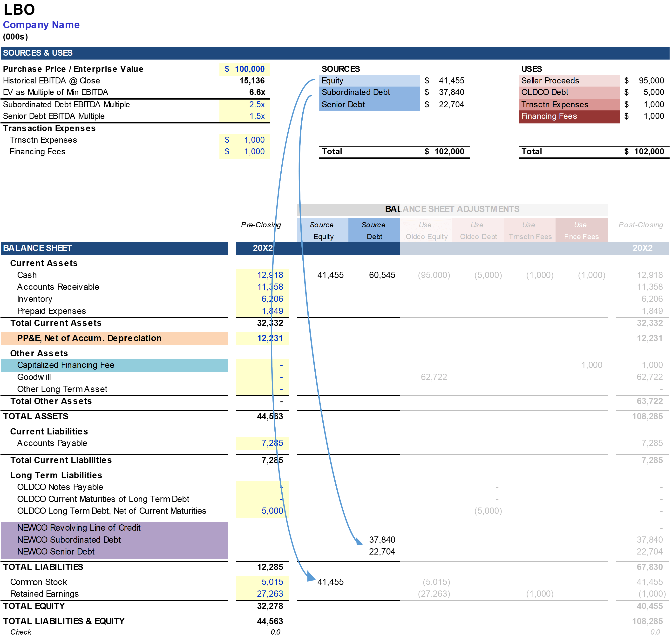Image resolution: width=672 pixels, height=643 pixels.
Task: Click the NEWCO Senior Debt label
Action: 56,552
